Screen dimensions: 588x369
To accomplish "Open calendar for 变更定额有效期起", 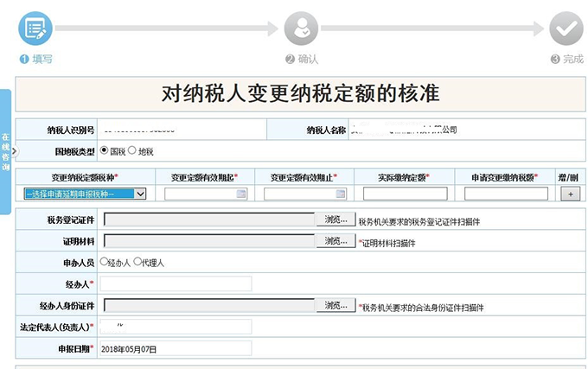I will [241, 194].
